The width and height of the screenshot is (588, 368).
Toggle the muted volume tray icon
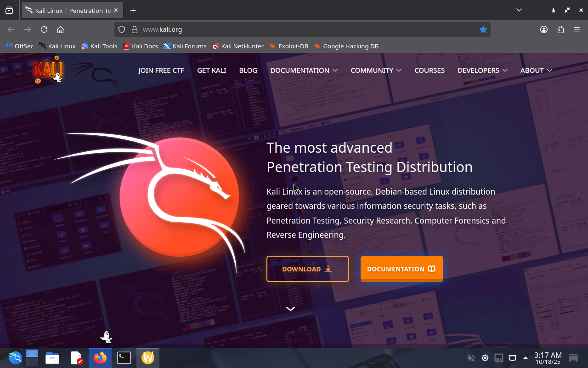[x=471, y=358]
